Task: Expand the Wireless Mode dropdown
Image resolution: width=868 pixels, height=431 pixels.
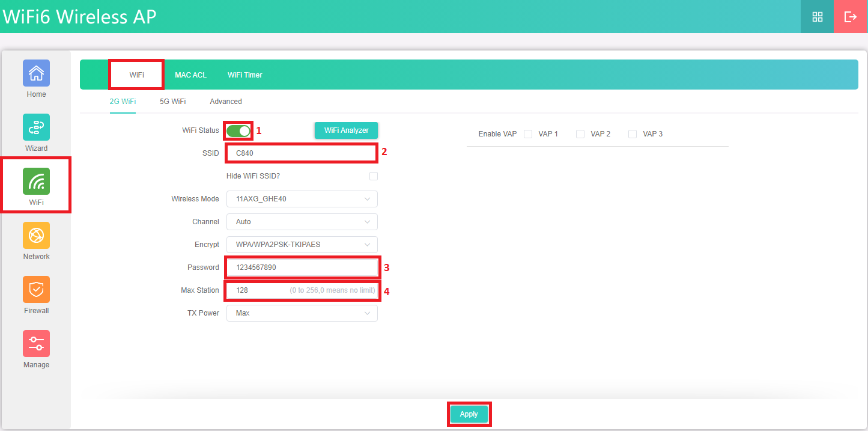Action: [302, 199]
